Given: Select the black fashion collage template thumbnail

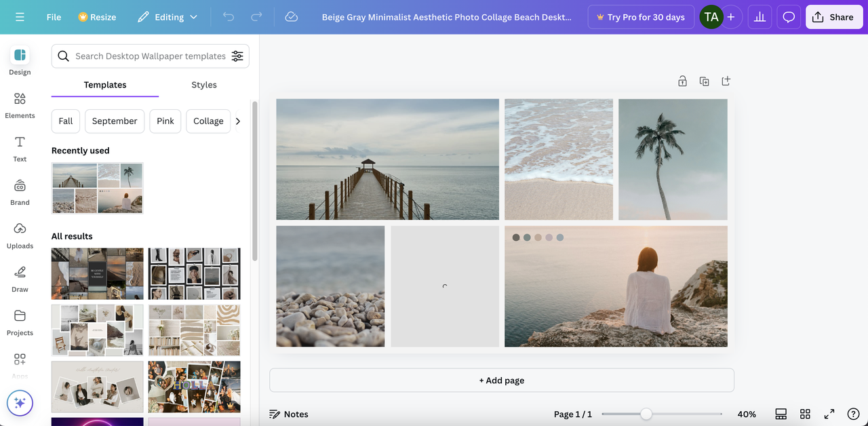Looking at the screenshot, I should (195, 273).
